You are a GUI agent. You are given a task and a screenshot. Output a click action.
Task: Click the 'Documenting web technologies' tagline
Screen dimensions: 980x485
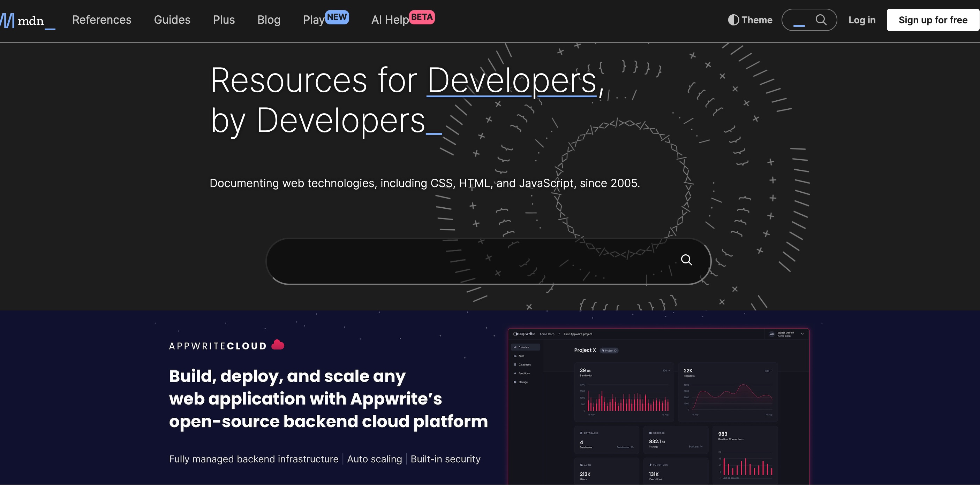[424, 183]
